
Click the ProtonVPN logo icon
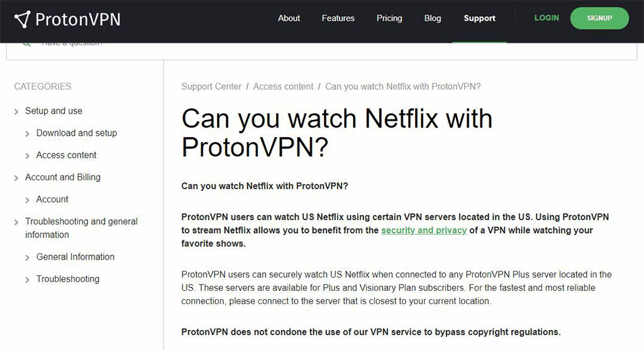tap(23, 19)
